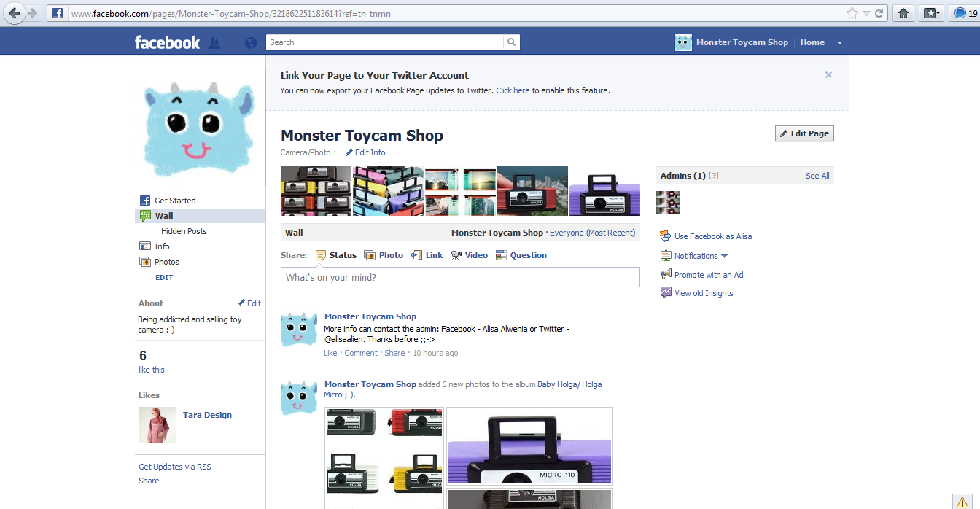Click 'Click here' Twitter link
Viewport: 980px width, 509px height.
click(x=513, y=90)
